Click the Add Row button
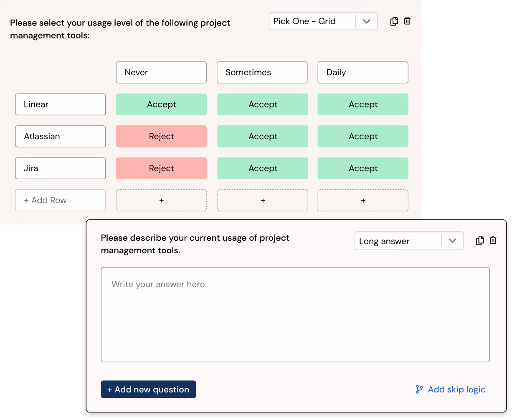This screenshot has height=420, width=512. [60, 200]
